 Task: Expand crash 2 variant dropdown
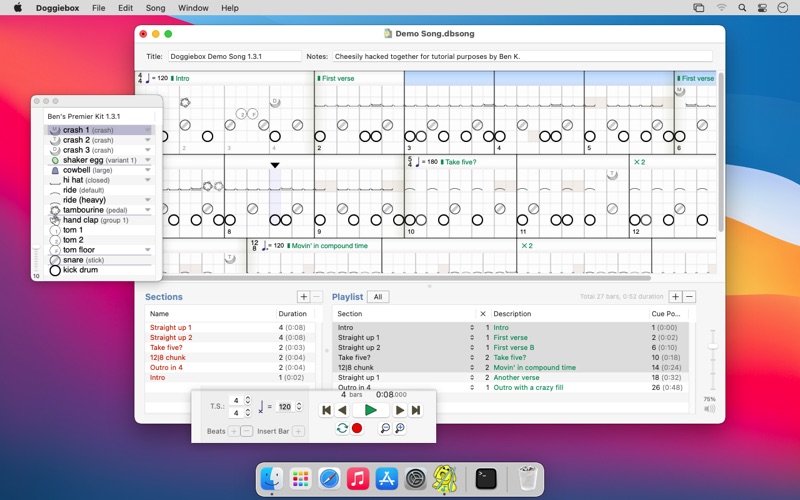tap(147, 140)
